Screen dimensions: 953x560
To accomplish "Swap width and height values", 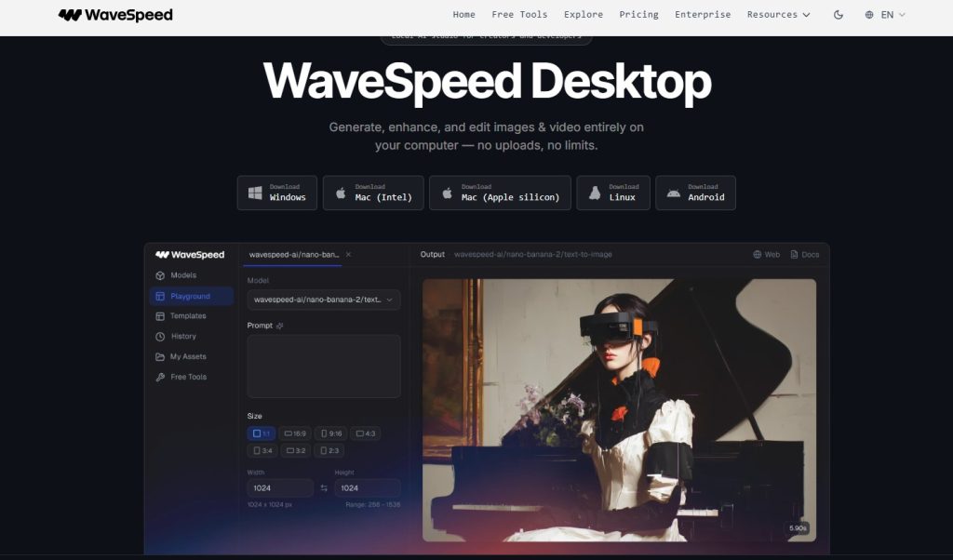I will [x=324, y=487].
